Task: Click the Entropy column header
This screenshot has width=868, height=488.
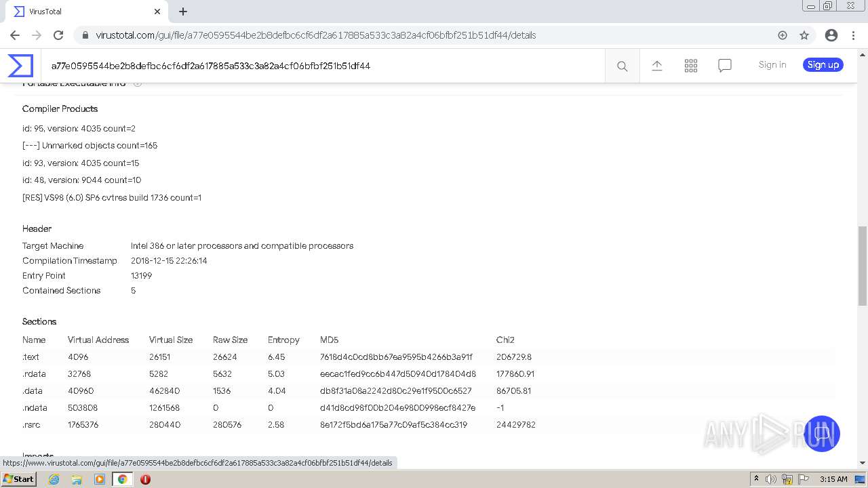Action: pos(283,340)
